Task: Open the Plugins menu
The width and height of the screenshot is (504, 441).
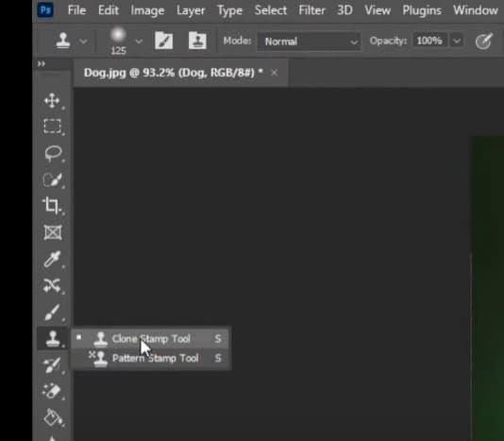Action: pos(422,10)
